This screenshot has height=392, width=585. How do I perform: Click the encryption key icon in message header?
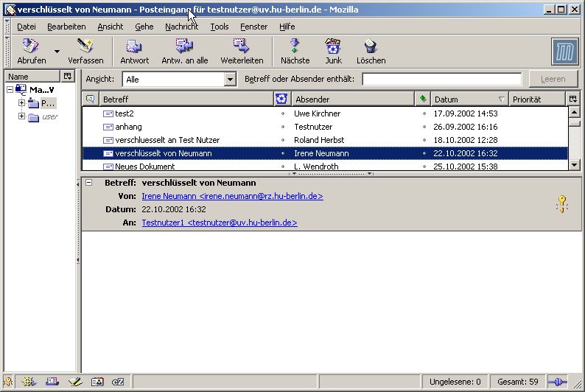tap(562, 204)
